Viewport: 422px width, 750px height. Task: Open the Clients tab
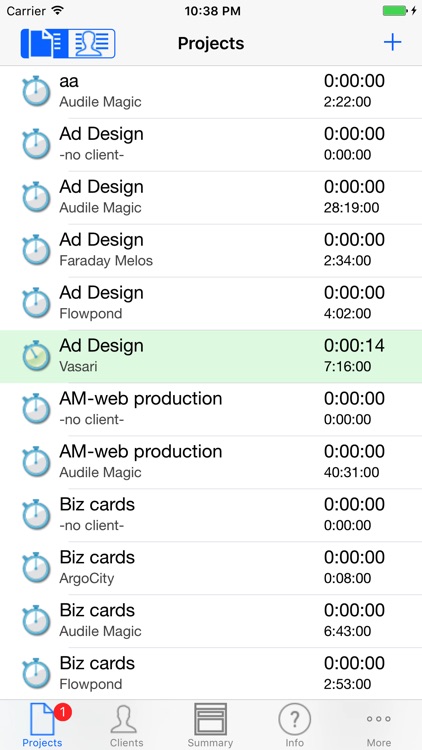click(x=126, y=726)
